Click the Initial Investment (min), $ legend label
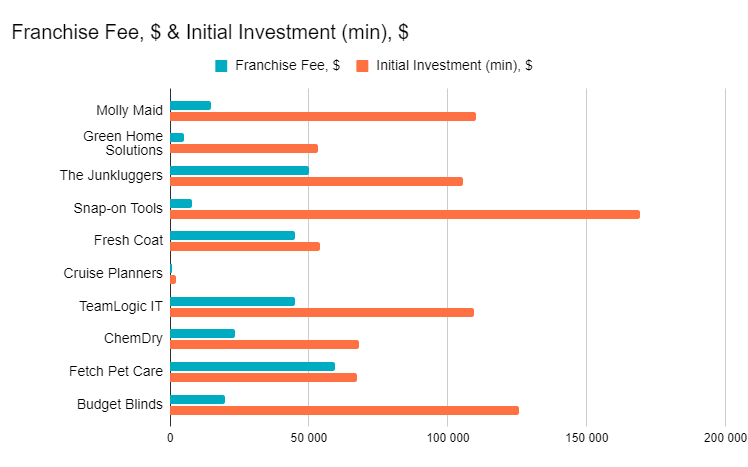The width and height of the screenshot is (748, 467). [x=454, y=65]
